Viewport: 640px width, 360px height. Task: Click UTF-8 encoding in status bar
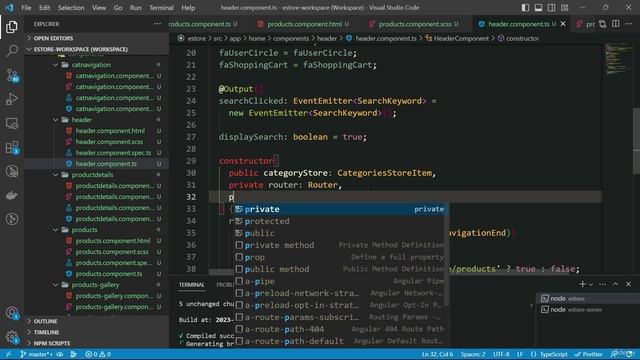point(501,354)
